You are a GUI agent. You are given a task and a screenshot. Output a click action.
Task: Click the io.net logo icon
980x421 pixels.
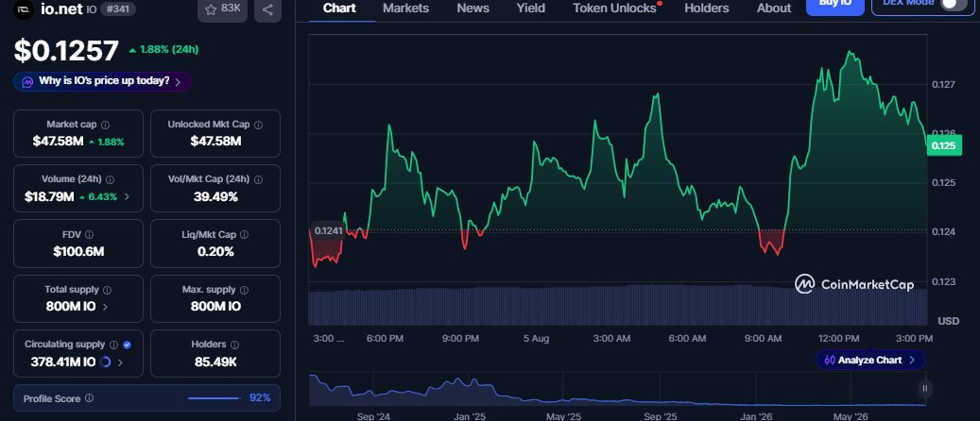(x=23, y=8)
